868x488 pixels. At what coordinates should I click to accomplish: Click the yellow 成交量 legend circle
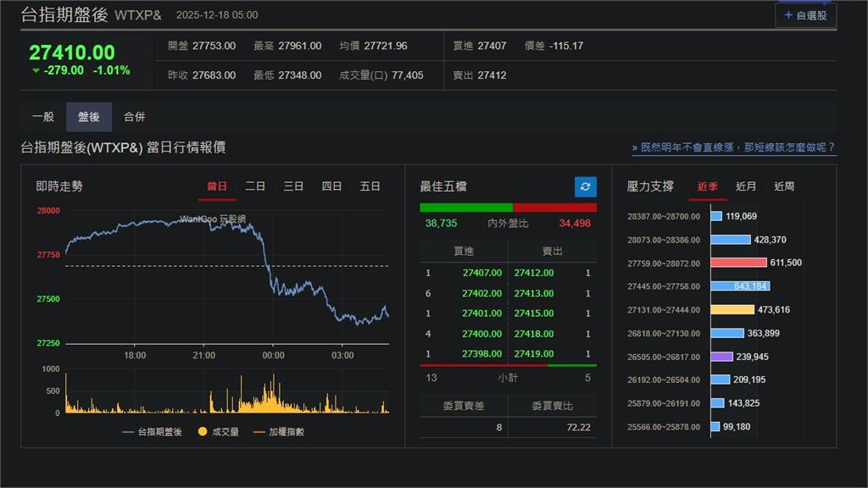(x=202, y=432)
